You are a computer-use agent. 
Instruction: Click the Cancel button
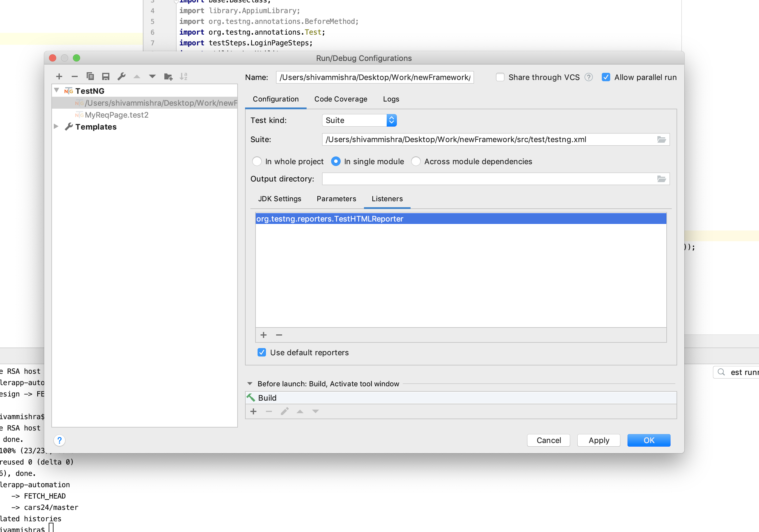tap(549, 440)
